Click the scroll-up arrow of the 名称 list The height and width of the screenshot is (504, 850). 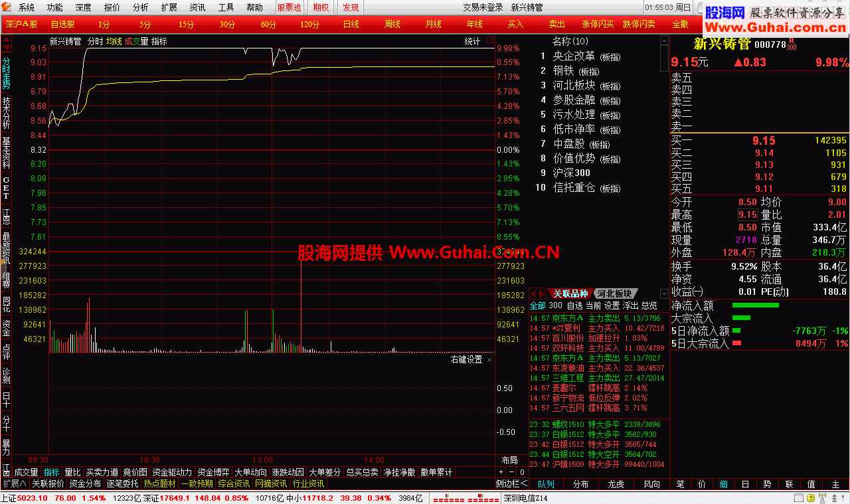664,40
